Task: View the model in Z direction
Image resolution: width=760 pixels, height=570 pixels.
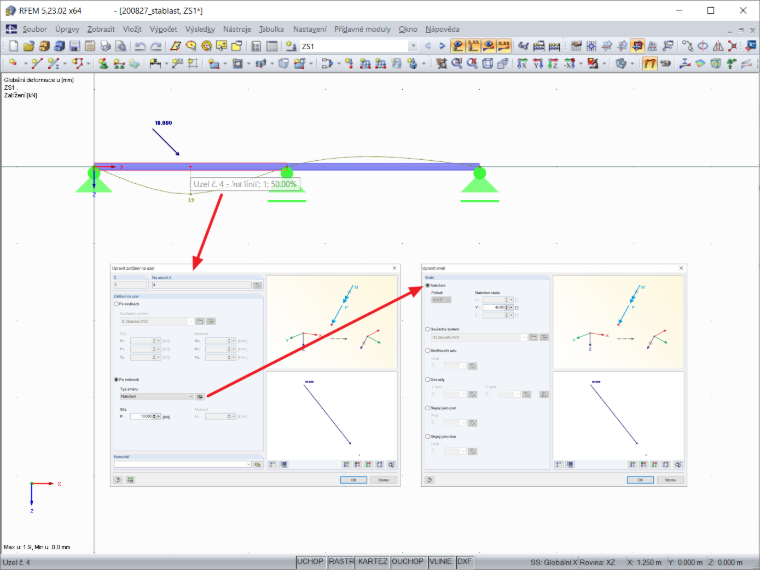Action: coord(553,63)
